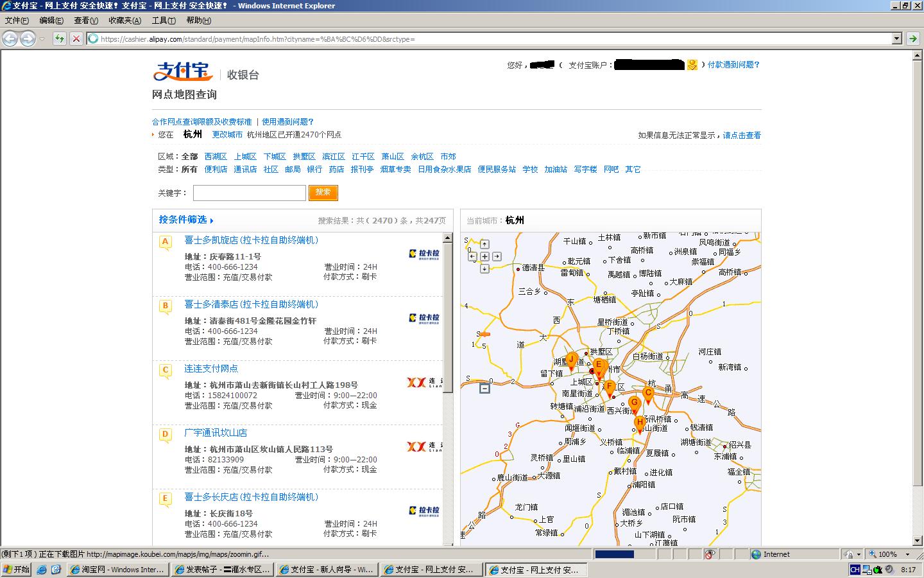Pan the map left using the left arrow control
The height and width of the screenshot is (578, 924).
tap(473, 256)
